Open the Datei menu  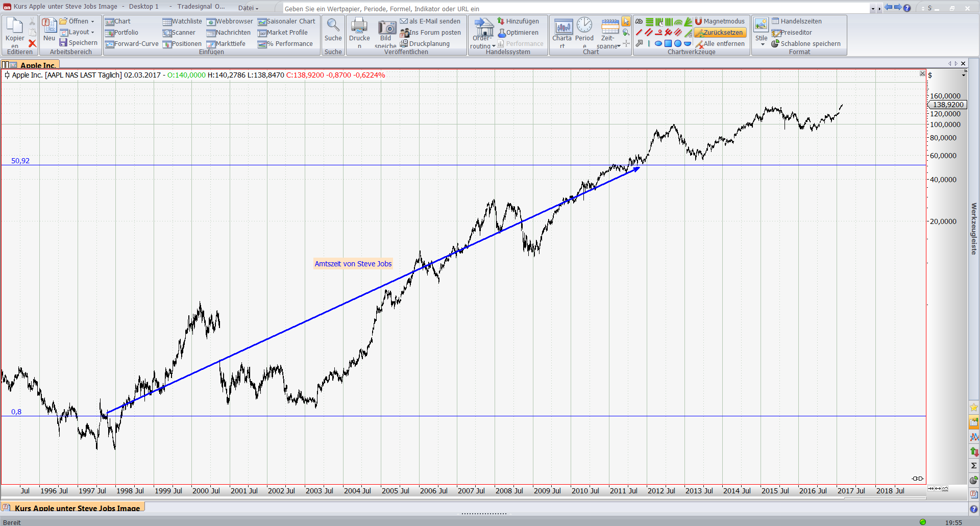(x=248, y=8)
